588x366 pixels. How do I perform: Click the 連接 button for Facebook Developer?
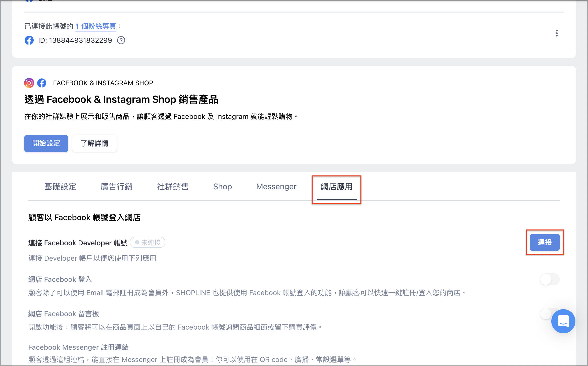pos(545,242)
